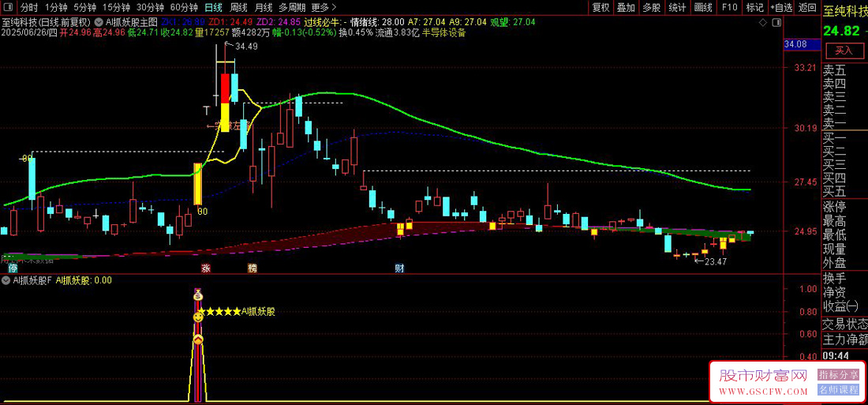Viewport: 868px width, 405px height.
Task: Click the 标记 mark button
Action: pyautogui.click(x=754, y=8)
